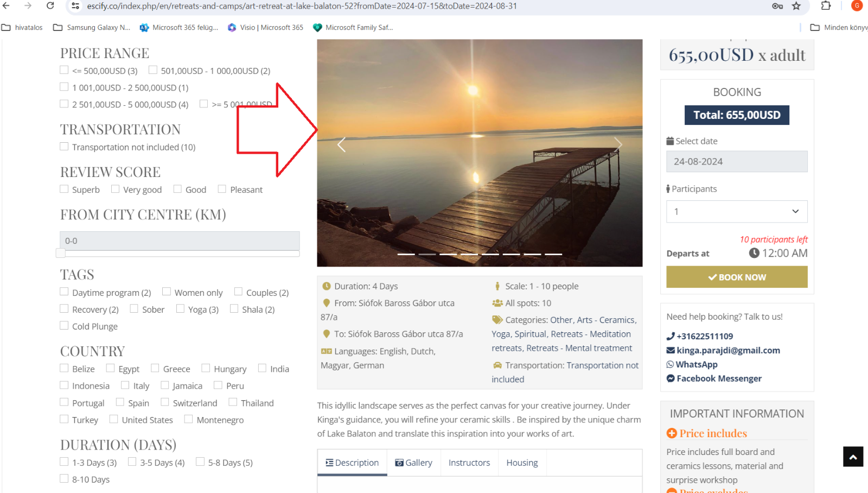Open the Housing tab
Screen dimensions: 868x493
click(x=522, y=463)
